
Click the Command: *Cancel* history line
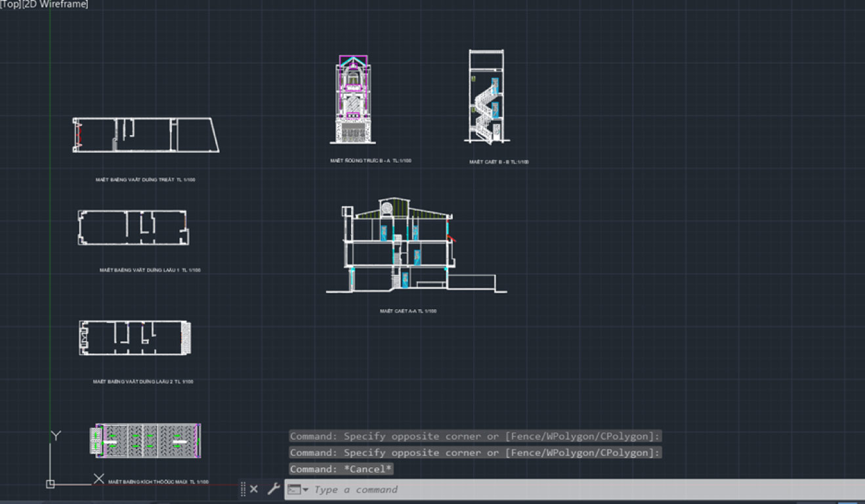pyautogui.click(x=341, y=469)
